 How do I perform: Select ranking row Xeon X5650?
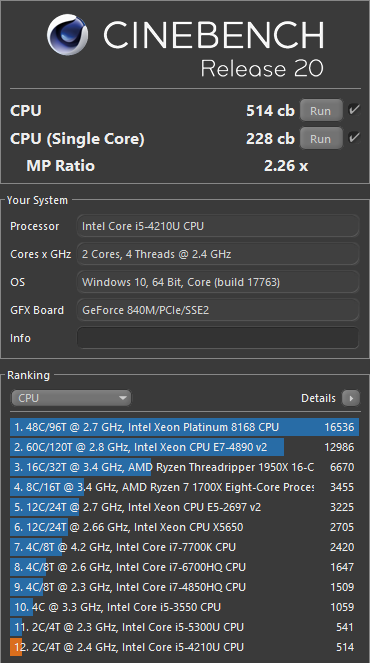tap(185, 527)
